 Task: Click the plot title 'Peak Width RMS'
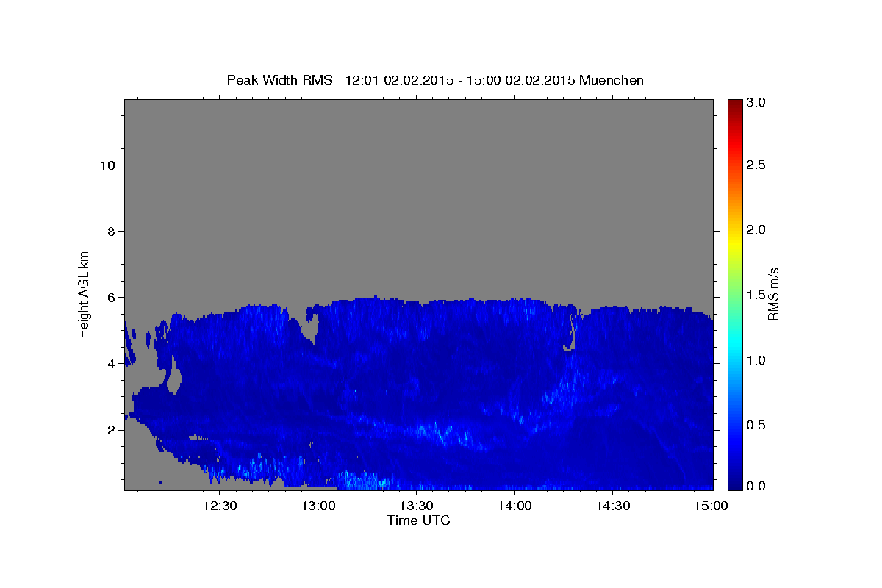click(279, 80)
